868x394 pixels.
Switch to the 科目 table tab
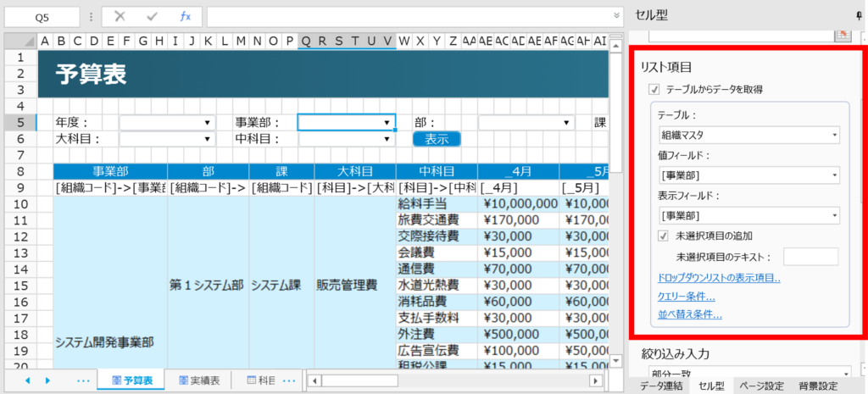(261, 380)
